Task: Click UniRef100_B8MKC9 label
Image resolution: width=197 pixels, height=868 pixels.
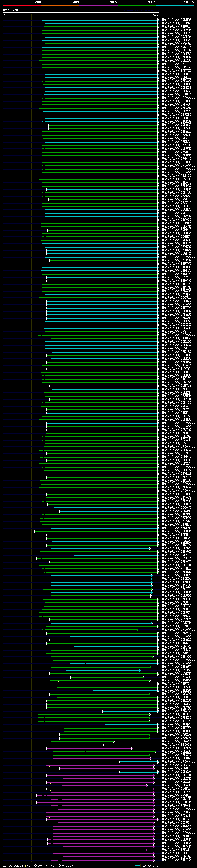Action: point(177,88)
